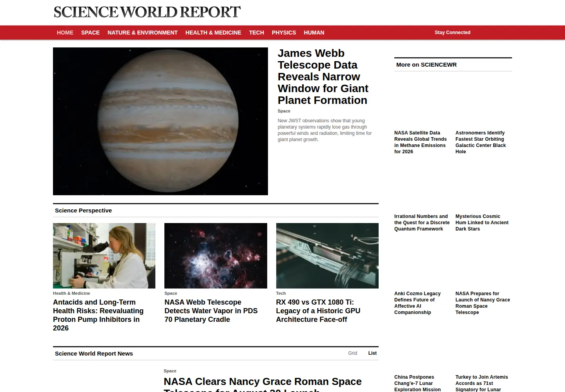Open Irrational Numbers Quantum Framework story
Image resolution: width=565 pixels, height=392 pixels.
pyautogui.click(x=422, y=223)
